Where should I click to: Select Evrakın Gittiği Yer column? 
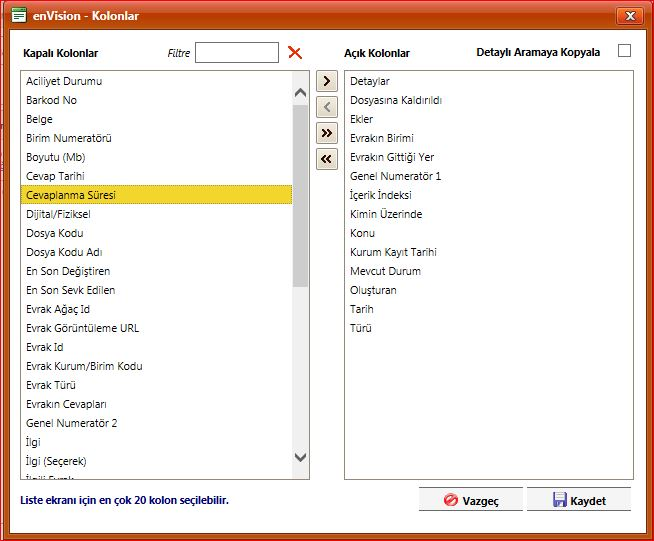click(x=489, y=157)
